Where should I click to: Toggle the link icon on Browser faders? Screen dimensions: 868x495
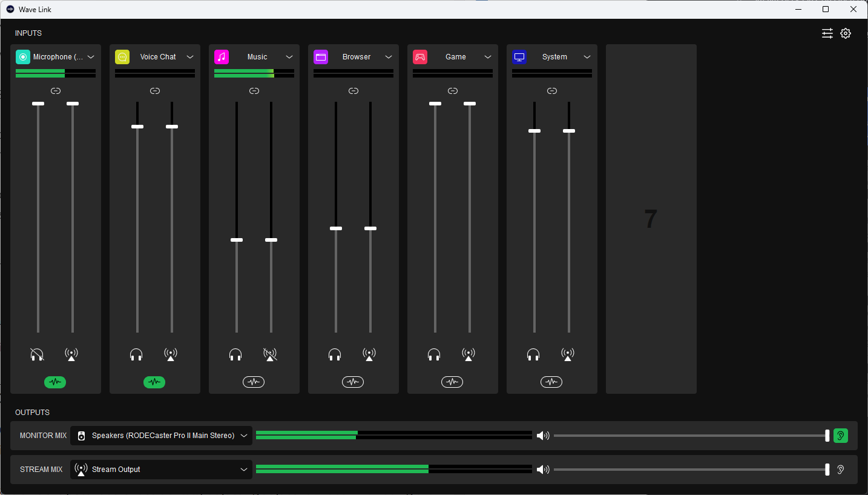point(353,91)
